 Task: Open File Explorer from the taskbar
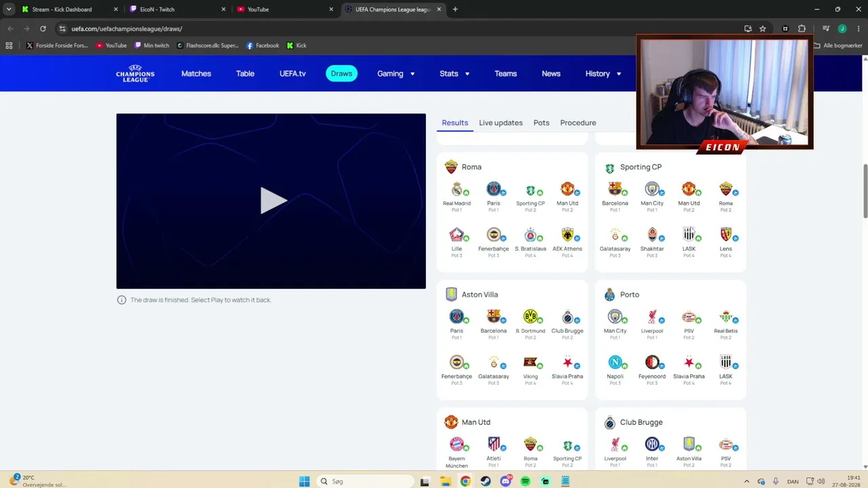446,481
